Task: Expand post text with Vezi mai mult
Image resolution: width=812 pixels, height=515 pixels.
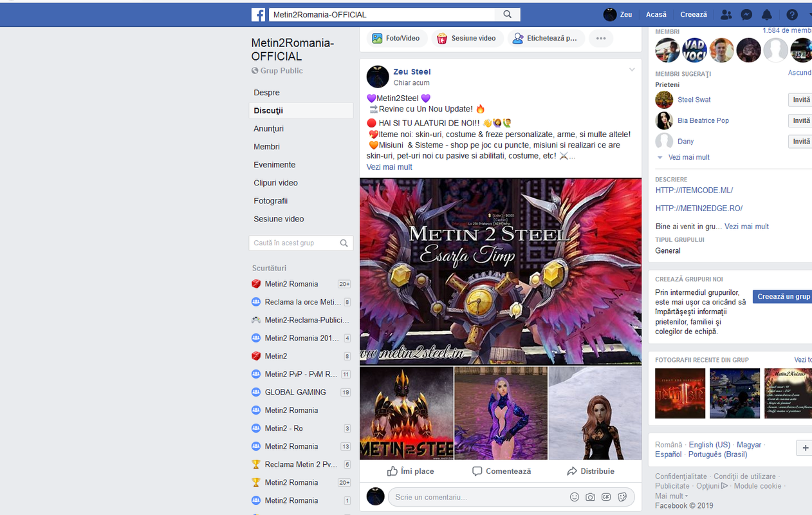Action: click(x=389, y=167)
